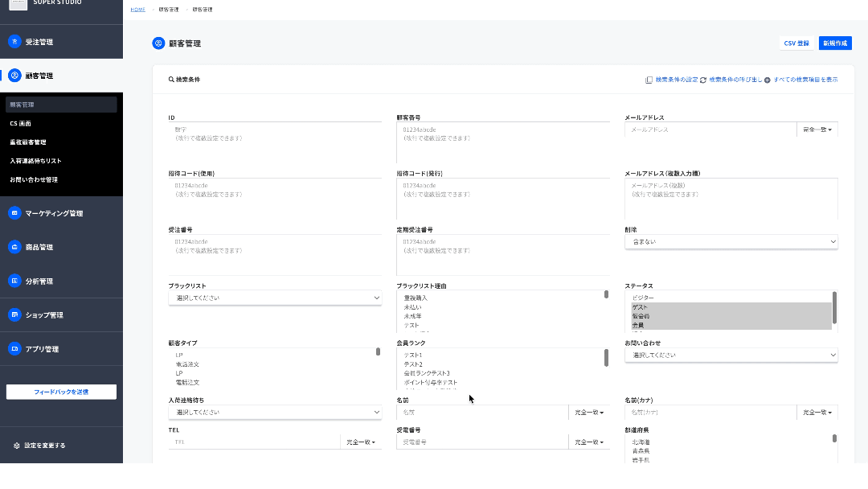The image size is (868, 489).
Task: Click the 顧客タイプ list scrollbar
Action: pyautogui.click(x=378, y=351)
